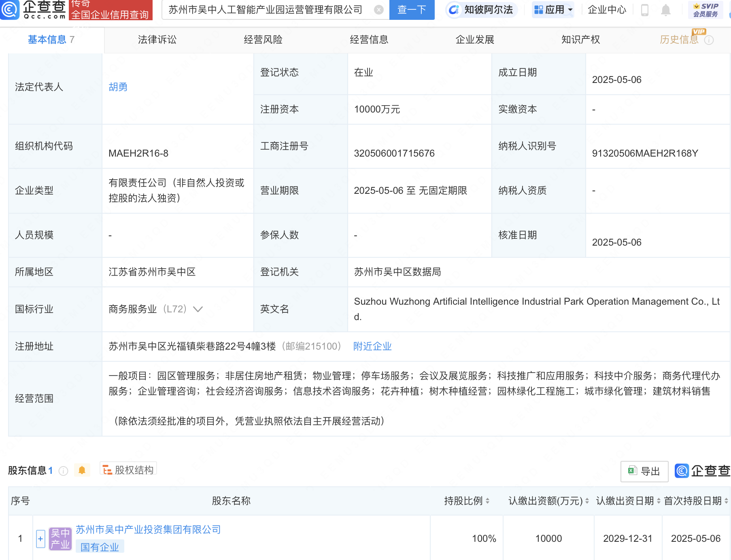Click the bell icon beside 股东信息
This screenshot has width=731, height=560.
pyautogui.click(x=82, y=470)
